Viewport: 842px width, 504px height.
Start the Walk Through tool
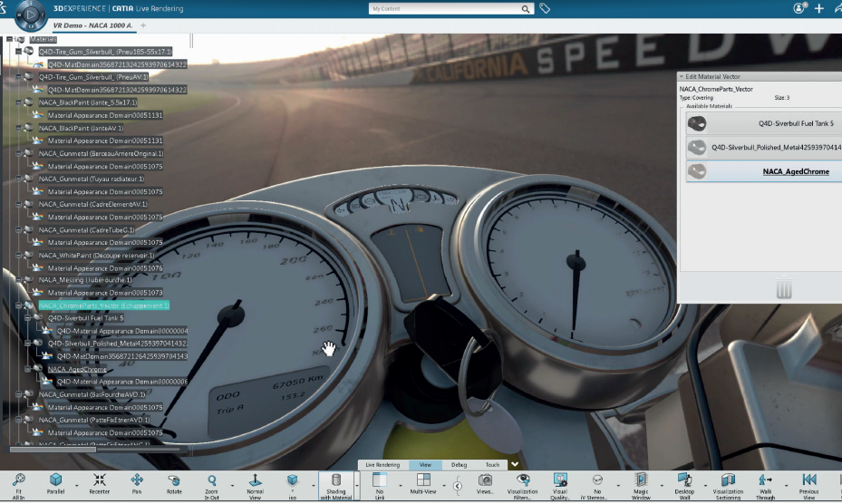pyautogui.click(x=765, y=486)
